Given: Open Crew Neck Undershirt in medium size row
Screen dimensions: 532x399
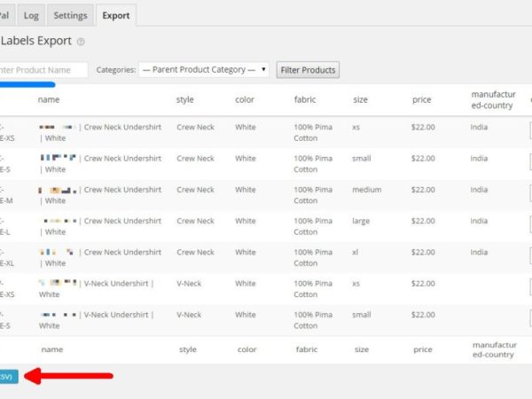Looking at the screenshot, I should click(121, 190).
